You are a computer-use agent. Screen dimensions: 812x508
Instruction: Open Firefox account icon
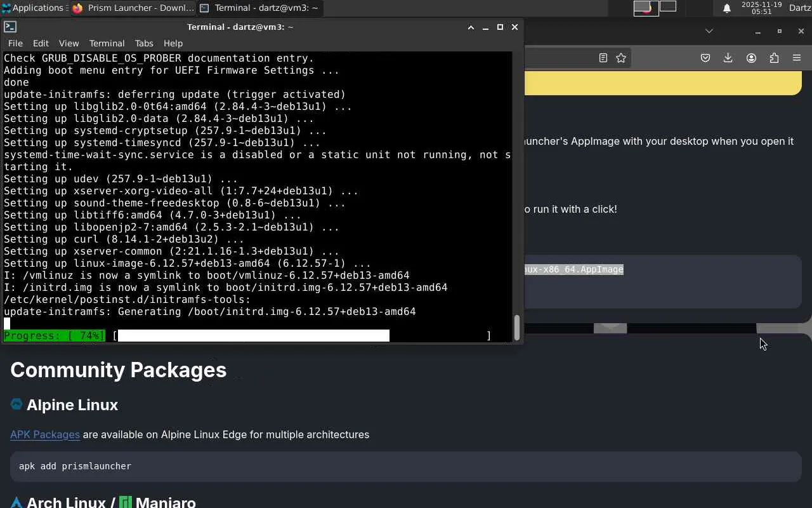click(751, 58)
